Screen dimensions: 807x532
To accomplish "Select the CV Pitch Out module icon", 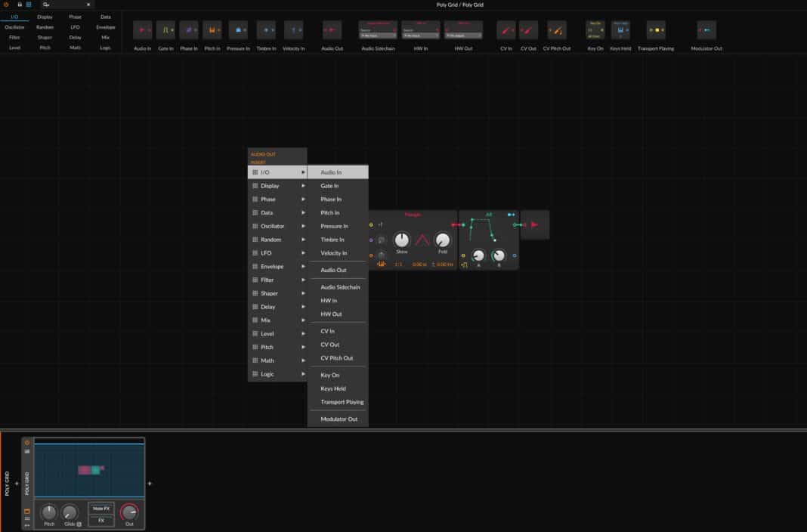I will (556, 30).
